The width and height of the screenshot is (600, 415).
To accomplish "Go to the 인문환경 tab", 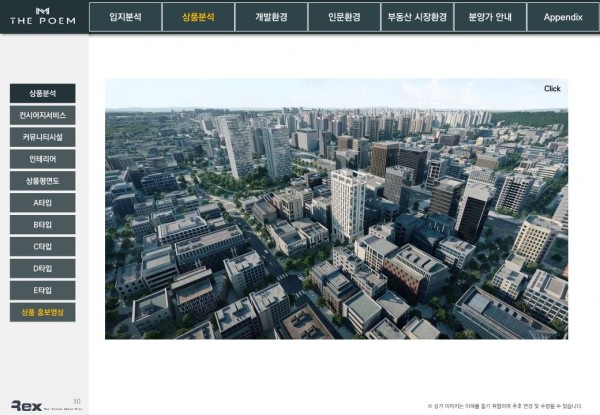I will [x=344, y=17].
